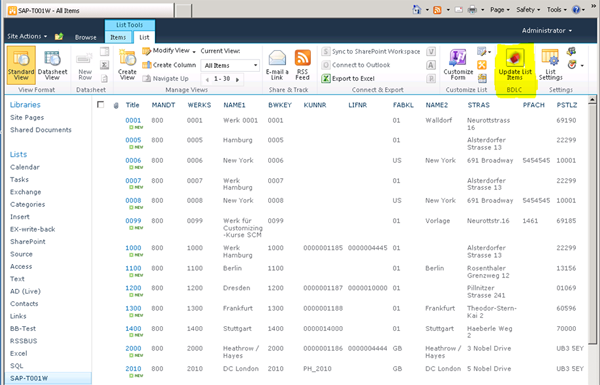Click the Dresden cell in NAME1 column

coord(236,288)
